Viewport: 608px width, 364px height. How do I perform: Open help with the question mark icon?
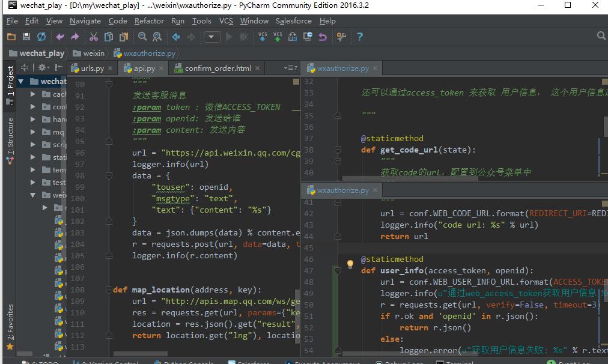coord(359,36)
